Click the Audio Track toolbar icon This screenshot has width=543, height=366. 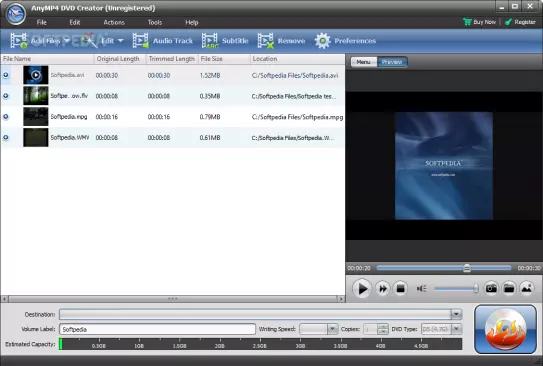pyautogui.click(x=141, y=41)
